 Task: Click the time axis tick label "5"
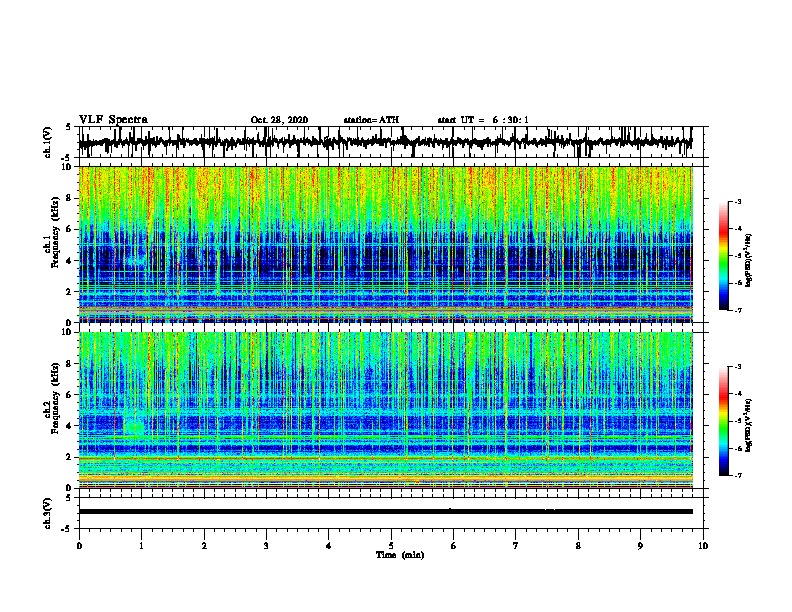[391, 546]
